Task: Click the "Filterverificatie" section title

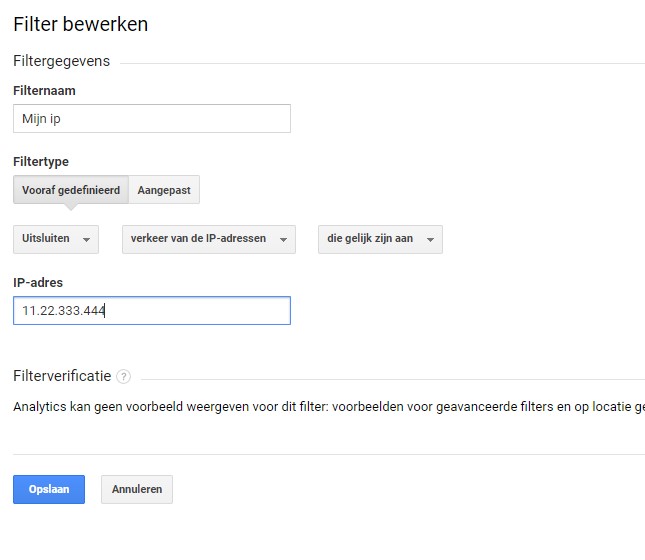Action: (62, 376)
